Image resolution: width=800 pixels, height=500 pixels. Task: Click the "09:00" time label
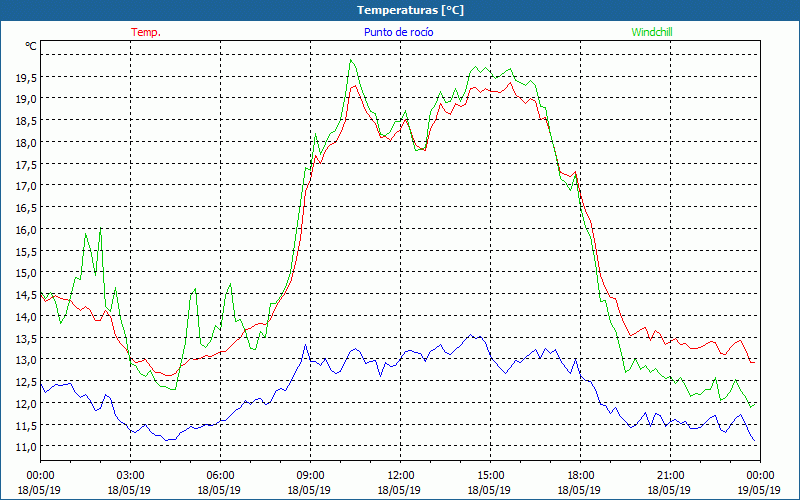pos(310,476)
